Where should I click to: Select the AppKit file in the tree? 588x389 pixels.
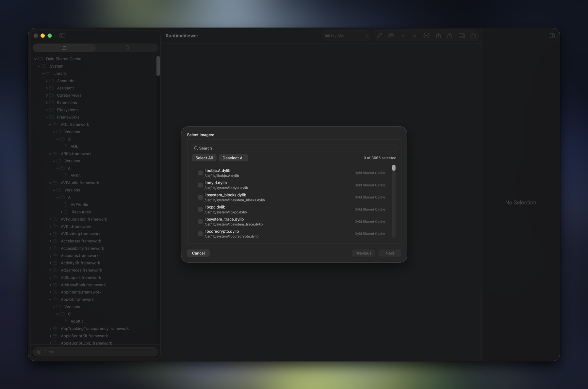point(76,321)
